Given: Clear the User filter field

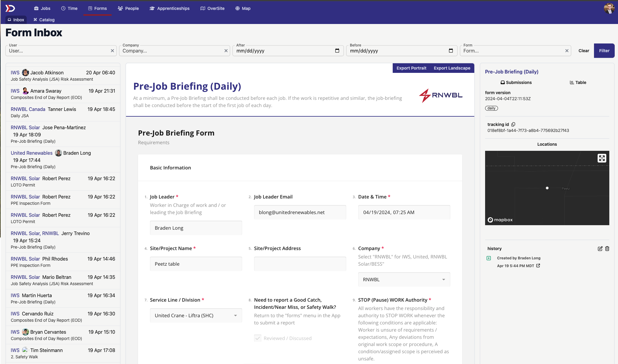Looking at the screenshot, I should click(112, 51).
